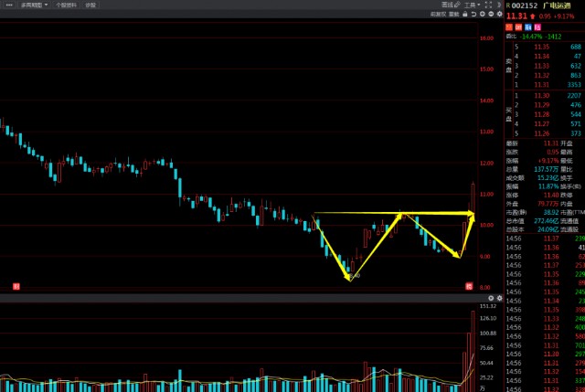Screen dimensions: 585x392
Task: Switch to 诊股 tab
Action: pyautogui.click(x=90, y=5)
